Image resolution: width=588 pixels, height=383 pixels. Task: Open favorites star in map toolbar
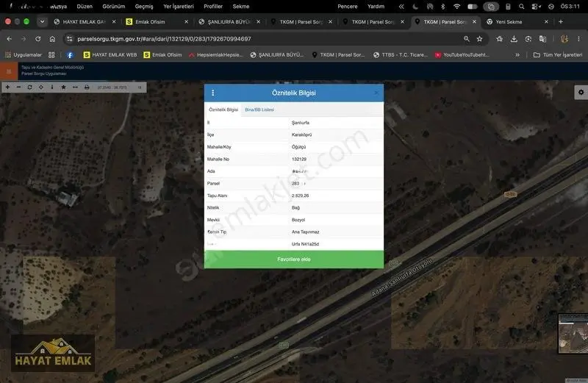(x=63, y=87)
